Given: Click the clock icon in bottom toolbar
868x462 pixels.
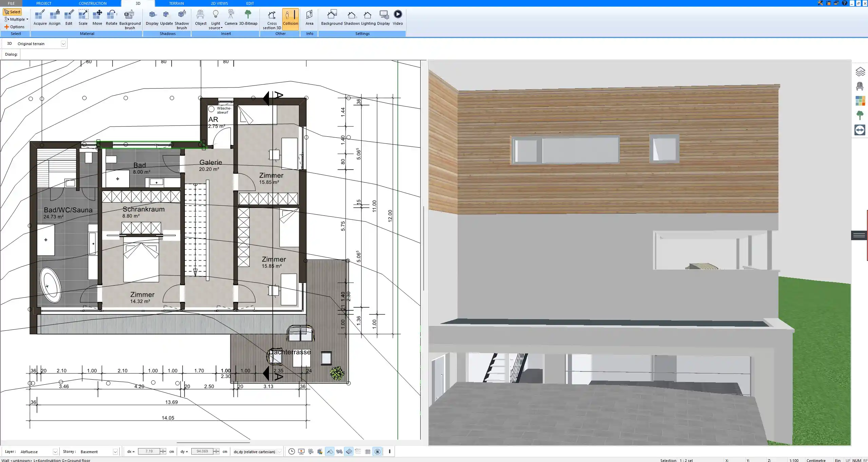Looking at the screenshot, I should (x=291, y=451).
